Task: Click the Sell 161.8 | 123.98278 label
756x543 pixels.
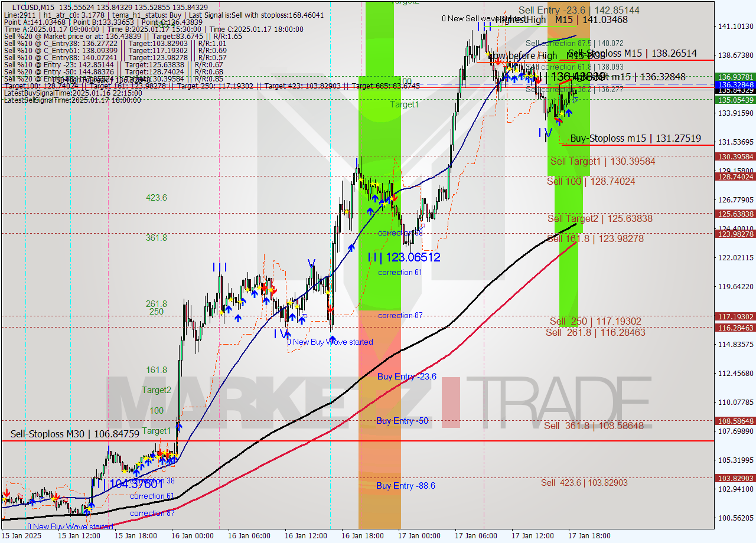Action: point(595,238)
